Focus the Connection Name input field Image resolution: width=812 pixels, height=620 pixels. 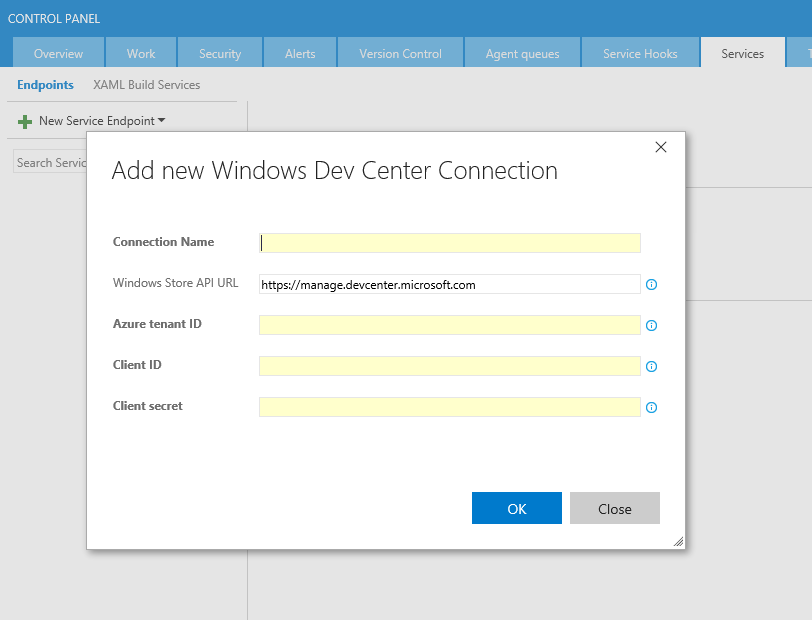[450, 243]
